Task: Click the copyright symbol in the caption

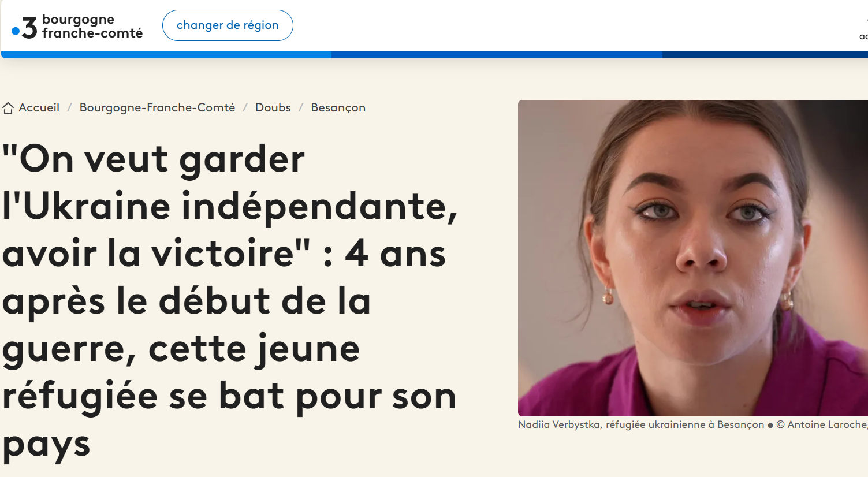Action: point(780,424)
